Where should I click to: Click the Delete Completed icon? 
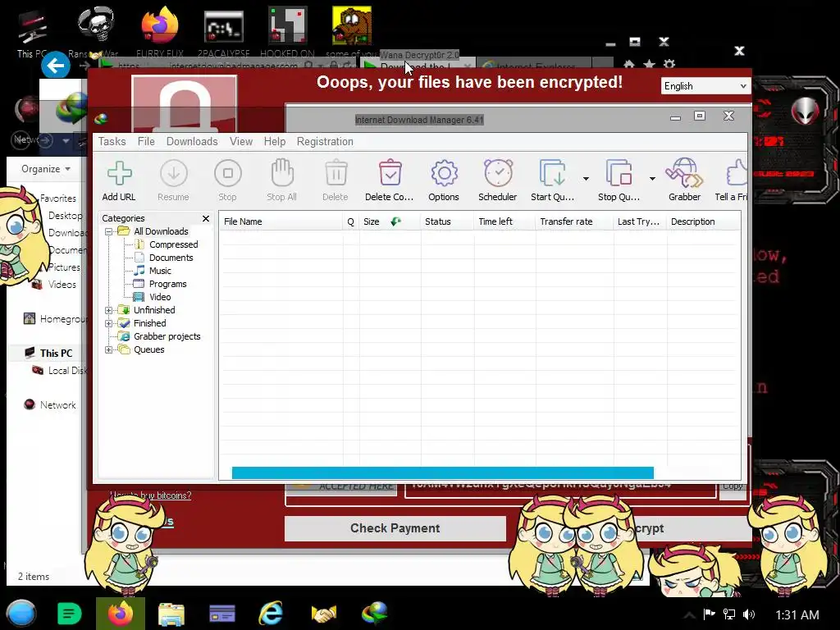pos(390,174)
